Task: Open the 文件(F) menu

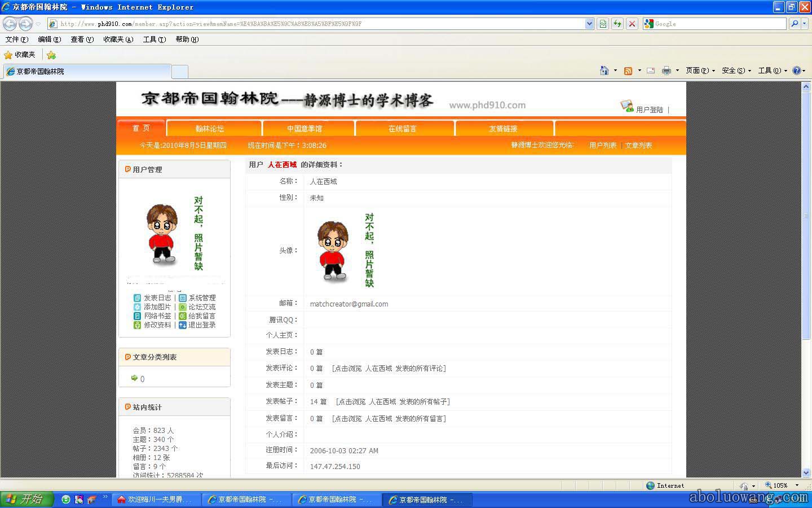Action: click(x=16, y=40)
